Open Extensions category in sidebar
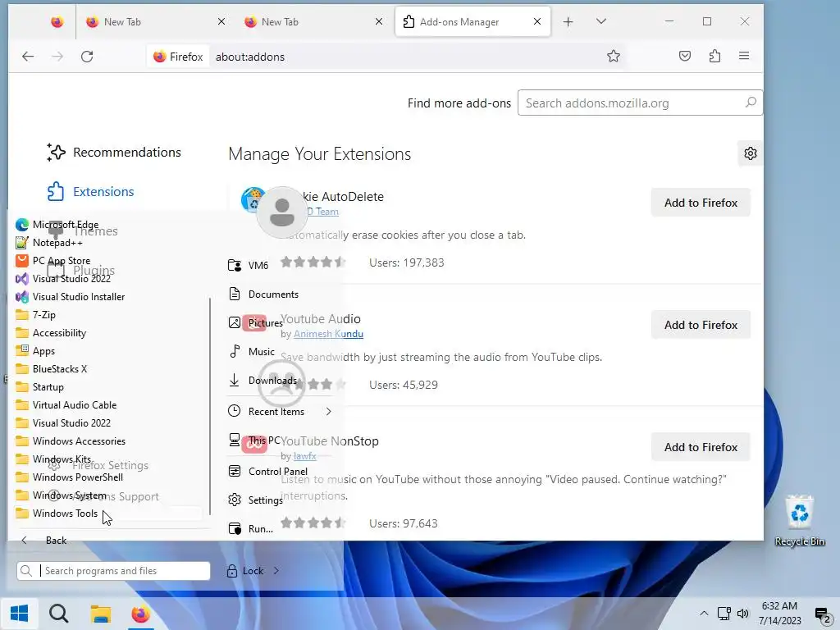Image resolution: width=840 pixels, height=630 pixels. pos(90,192)
